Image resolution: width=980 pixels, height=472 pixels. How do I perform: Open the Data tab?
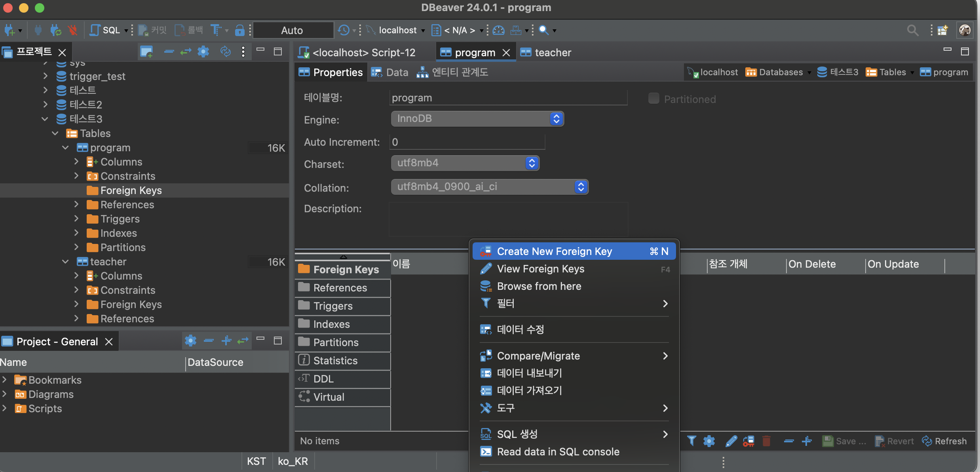click(x=389, y=72)
